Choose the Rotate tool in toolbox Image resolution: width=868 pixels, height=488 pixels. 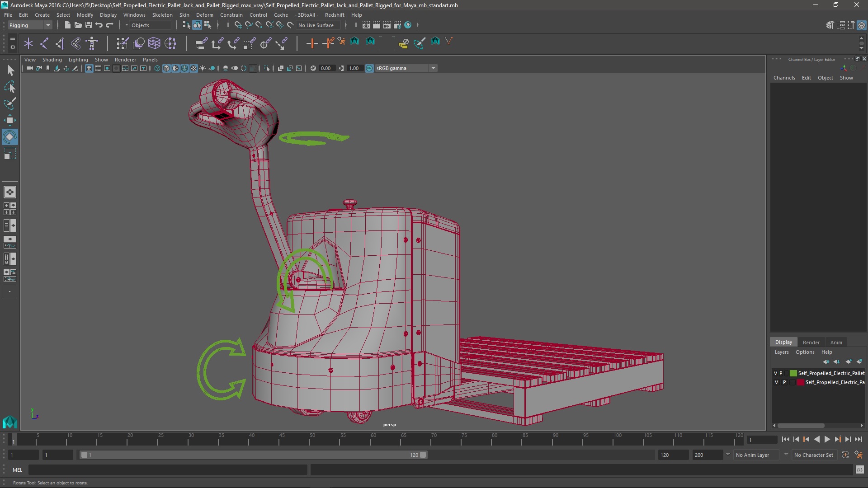click(x=10, y=137)
